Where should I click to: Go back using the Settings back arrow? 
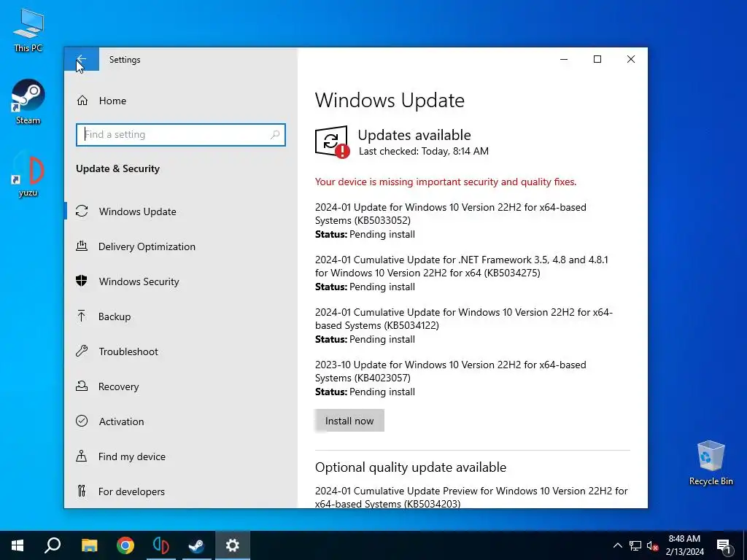(x=82, y=60)
